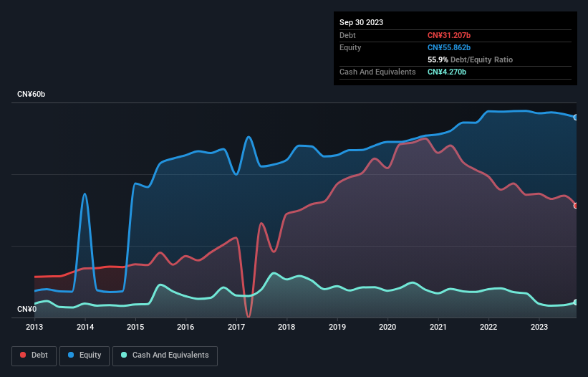
Task: Click the Debt row label in tooltip
Action: pos(347,35)
